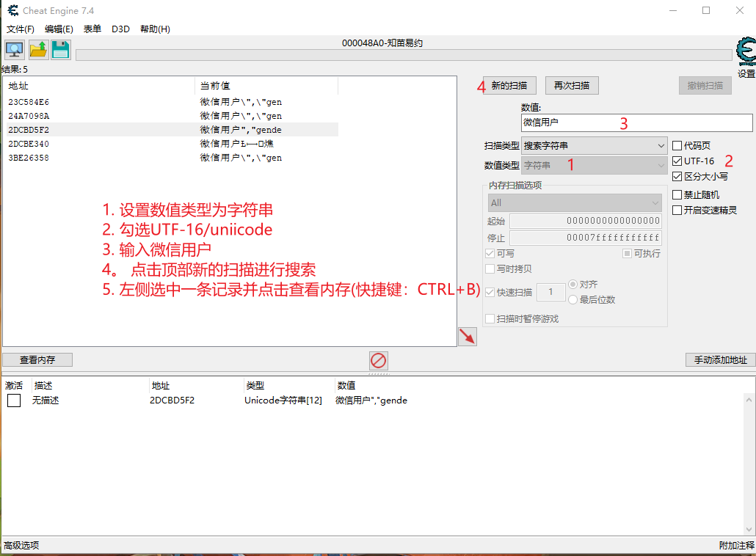Click the 撤销扫描 button
The width and height of the screenshot is (756, 556).
click(x=705, y=86)
